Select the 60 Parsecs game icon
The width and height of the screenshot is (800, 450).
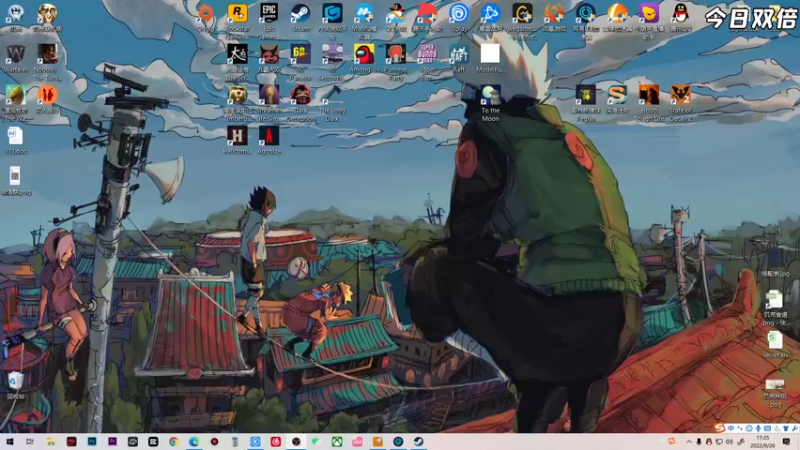(301, 54)
